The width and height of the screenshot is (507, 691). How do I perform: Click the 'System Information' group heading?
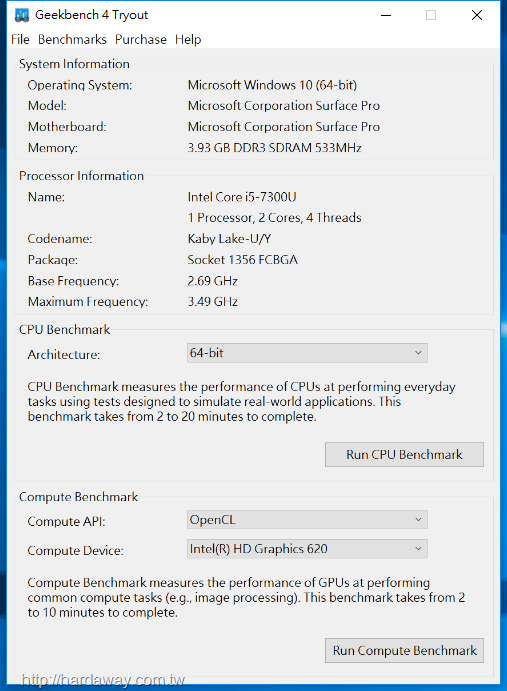click(x=74, y=64)
